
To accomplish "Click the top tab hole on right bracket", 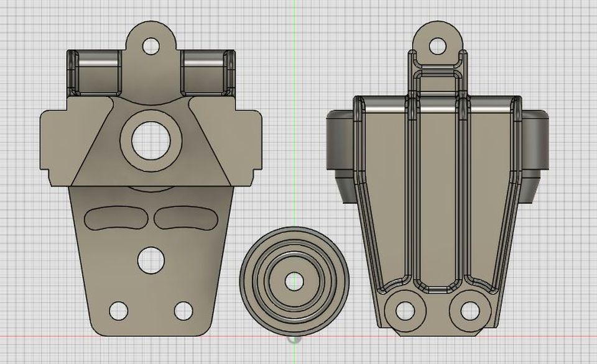I will point(438,45).
